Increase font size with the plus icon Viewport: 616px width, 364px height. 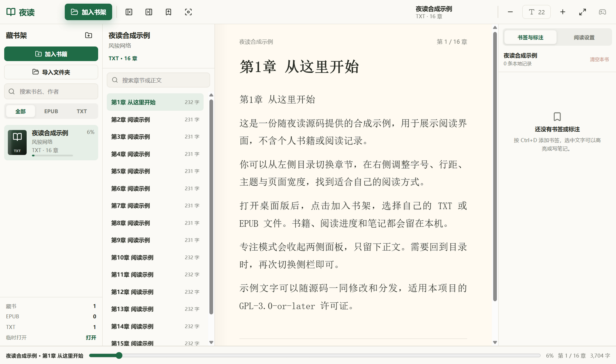click(563, 12)
